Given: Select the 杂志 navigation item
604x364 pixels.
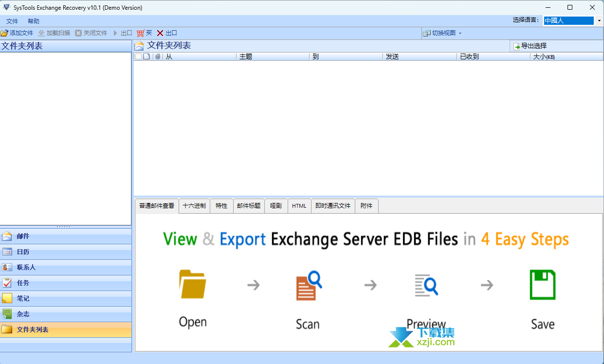Looking at the screenshot, I should click(66, 314).
